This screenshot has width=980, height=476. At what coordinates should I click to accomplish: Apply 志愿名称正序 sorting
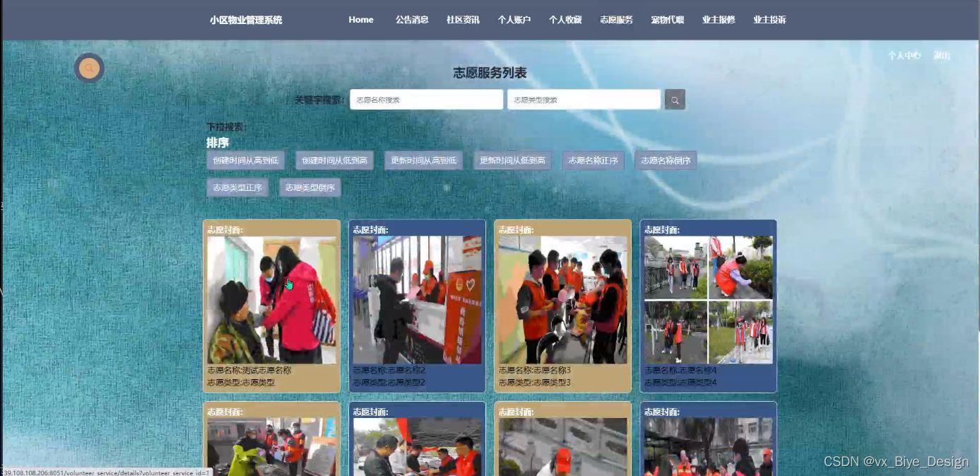point(593,161)
